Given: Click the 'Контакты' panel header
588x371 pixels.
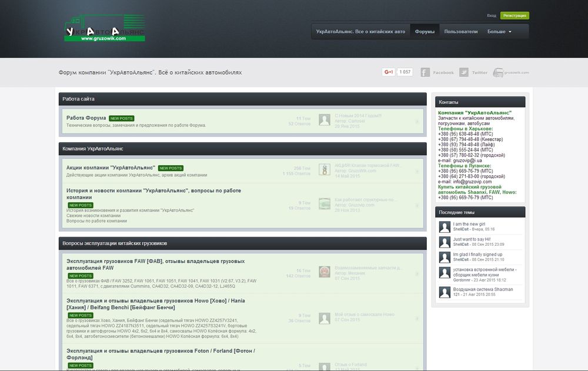Looking at the screenshot, I should click(x=480, y=102).
